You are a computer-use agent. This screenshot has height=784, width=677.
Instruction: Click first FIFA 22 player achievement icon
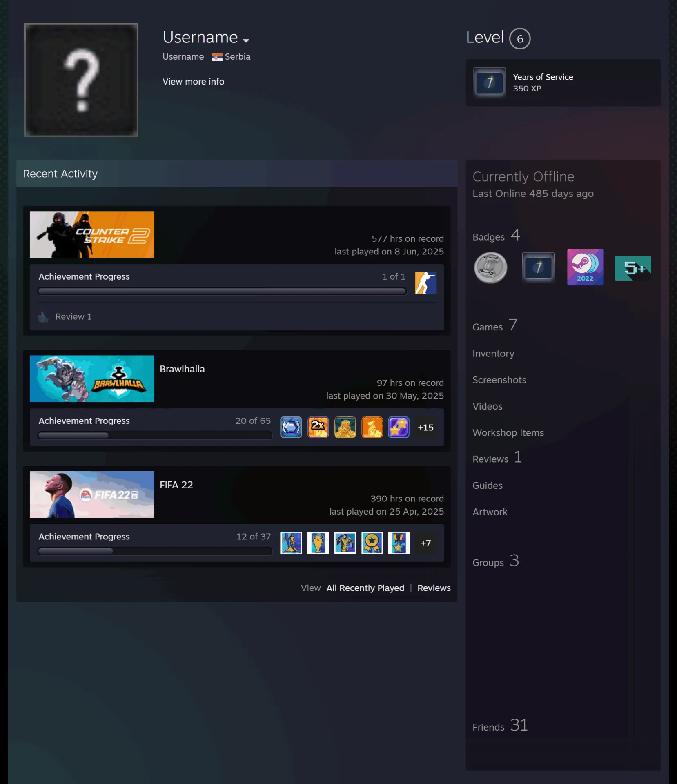click(x=291, y=543)
